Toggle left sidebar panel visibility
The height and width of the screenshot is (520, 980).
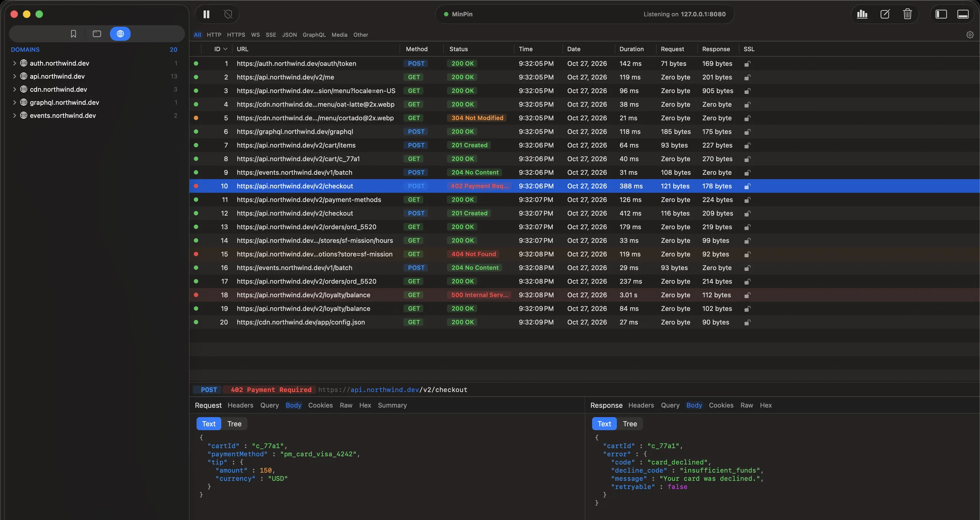tap(941, 14)
